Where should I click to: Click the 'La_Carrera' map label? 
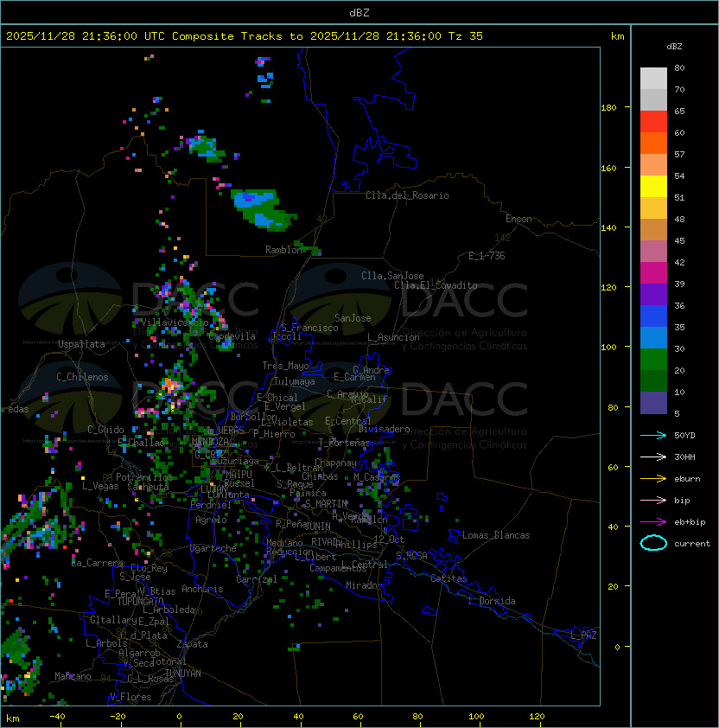click(x=98, y=563)
